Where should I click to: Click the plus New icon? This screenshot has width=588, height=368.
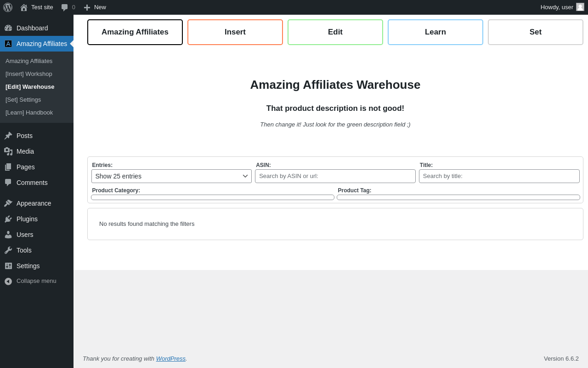(x=87, y=7)
